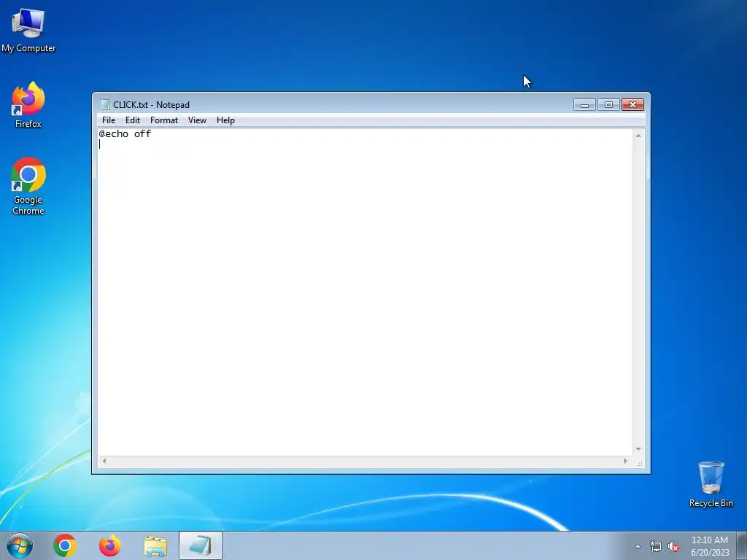
Task: Click the Show Desktop button
Action: click(742, 545)
